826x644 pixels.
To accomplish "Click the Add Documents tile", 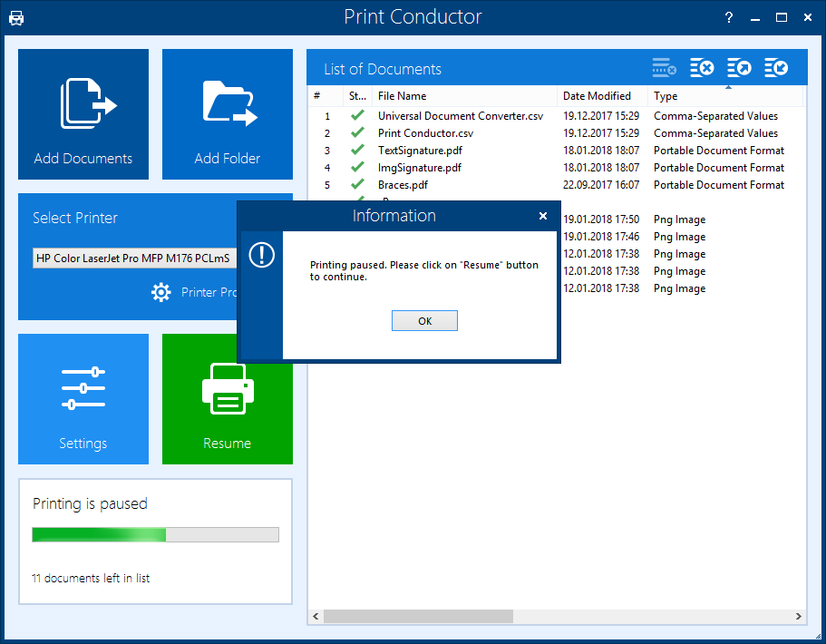I will (83, 114).
